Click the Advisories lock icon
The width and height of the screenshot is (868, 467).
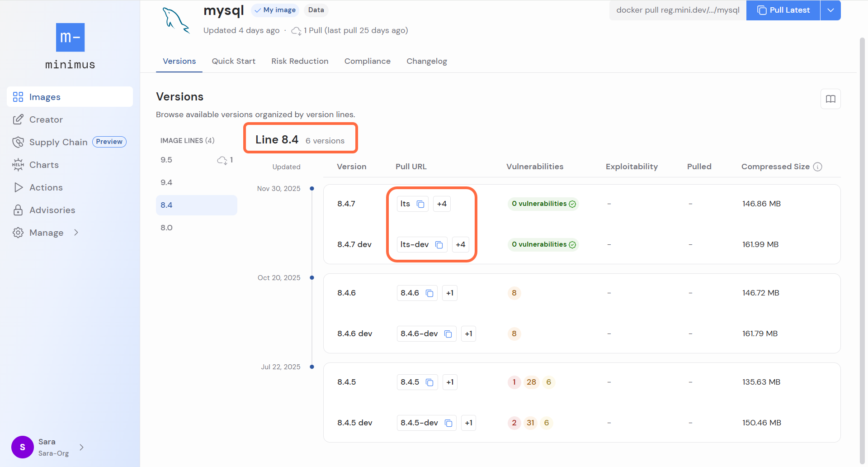click(18, 210)
